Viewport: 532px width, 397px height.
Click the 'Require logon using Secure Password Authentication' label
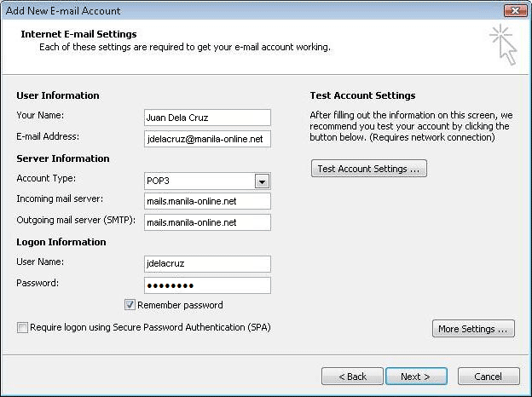click(x=150, y=327)
